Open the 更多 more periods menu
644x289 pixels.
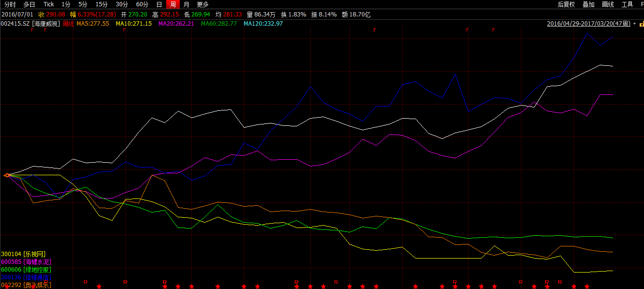click(x=203, y=4)
